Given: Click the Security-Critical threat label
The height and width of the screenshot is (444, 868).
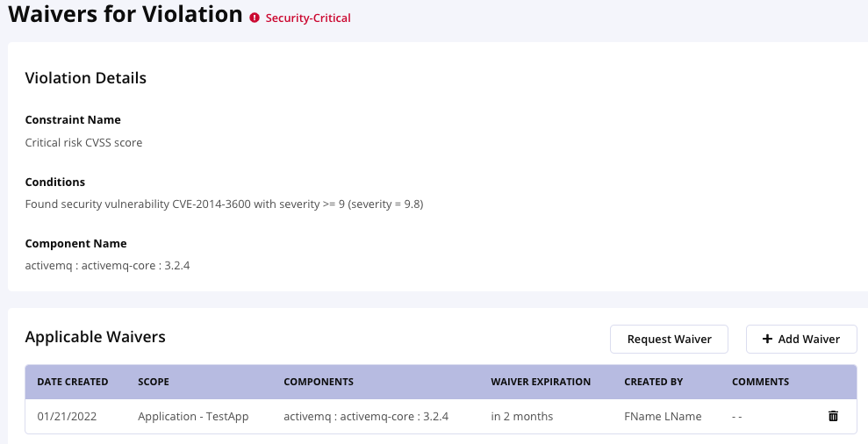Looking at the screenshot, I should pyautogui.click(x=307, y=18).
